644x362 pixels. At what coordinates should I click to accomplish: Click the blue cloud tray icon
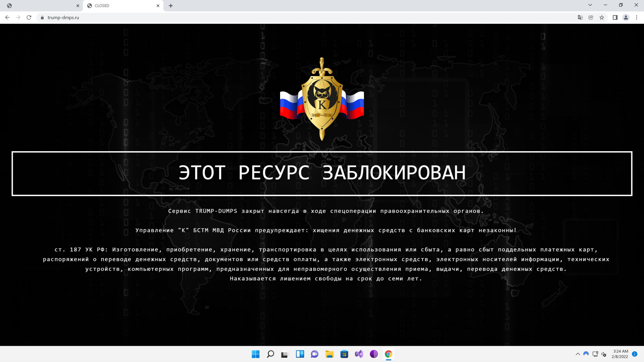point(586,354)
